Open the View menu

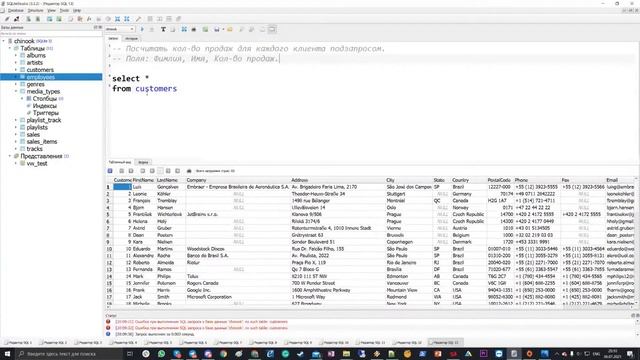pos(51,10)
